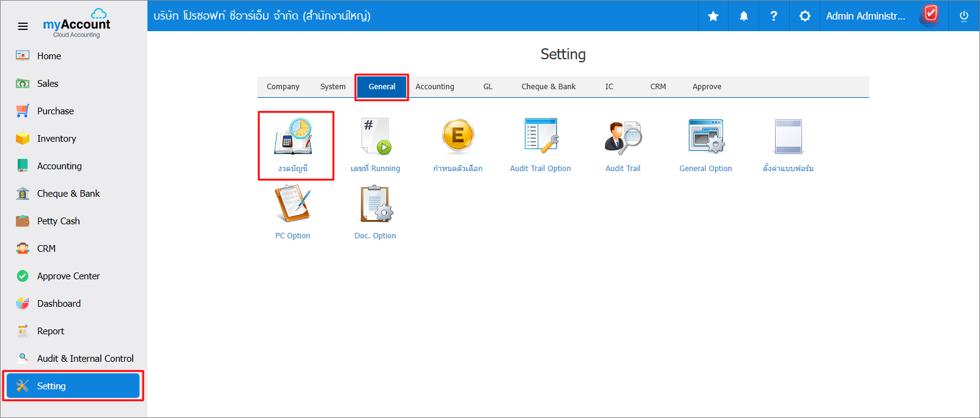Open the Admin Administrator user menu
Image resolution: width=980 pixels, height=418 pixels.
[865, 16]
